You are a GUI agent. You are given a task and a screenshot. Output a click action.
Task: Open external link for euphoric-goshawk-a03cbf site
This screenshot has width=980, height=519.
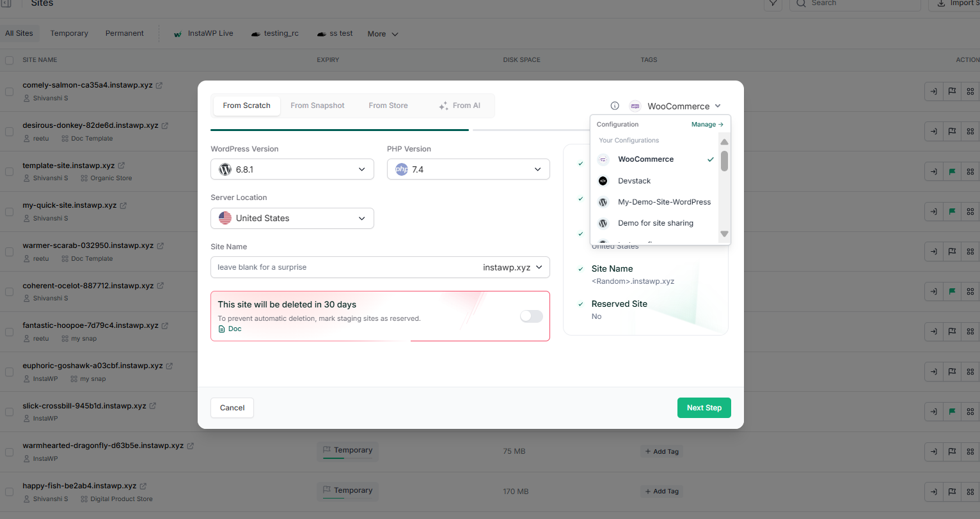170,366
